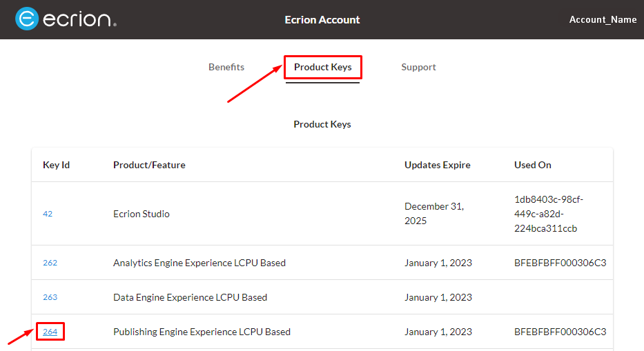Select Analytics Engine Experience LCPU Based cell
This screenshot has width=644, height=351.
(x=199, y=263)
